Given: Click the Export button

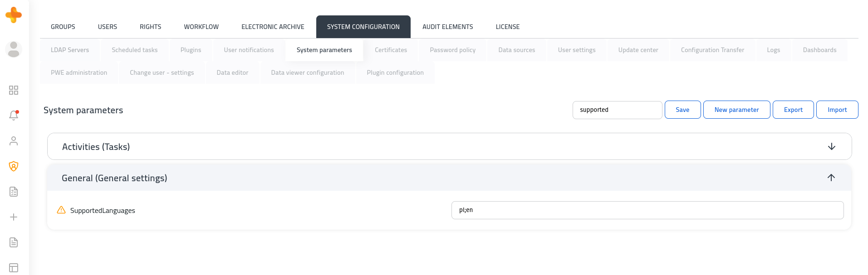Looking at the screenshot, I should point(793,110).
